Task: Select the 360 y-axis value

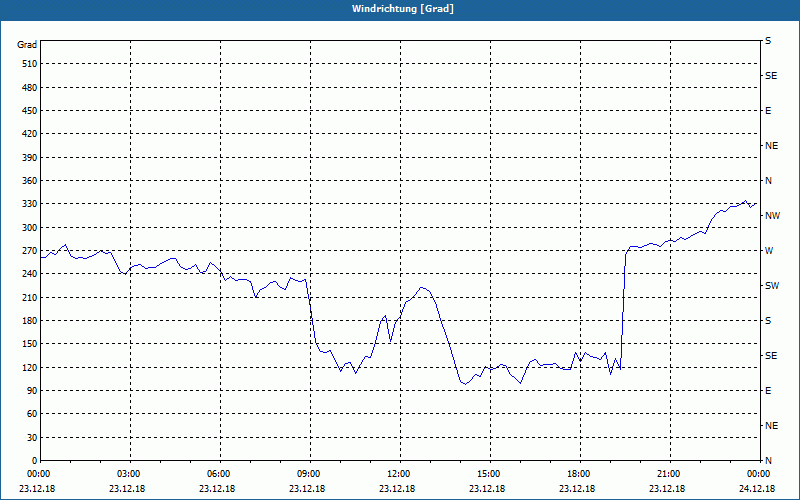Action: (x=30, y=181)
